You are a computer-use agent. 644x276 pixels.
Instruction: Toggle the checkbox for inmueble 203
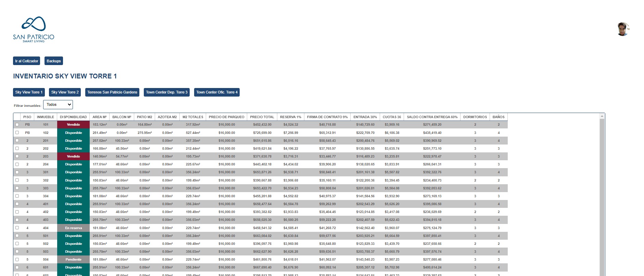(17, 156)
